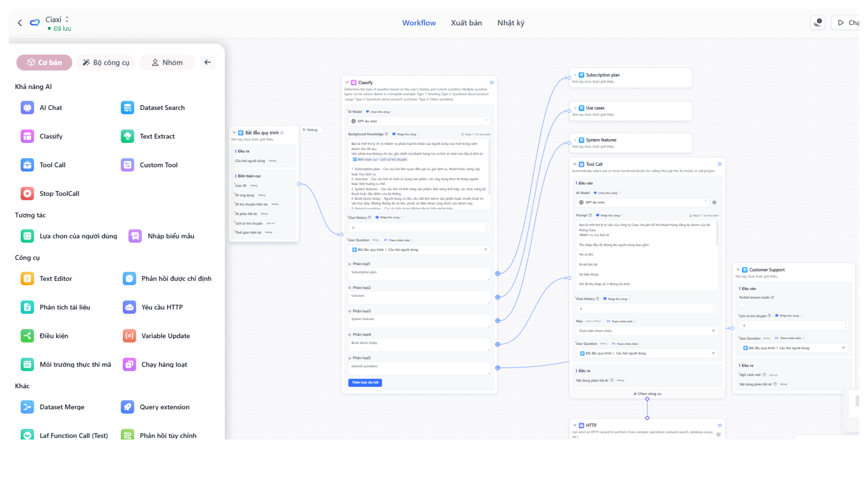This screenshot has height=488, width=868.
Task: Open Tool Call model settings gear
Action: 714,203
